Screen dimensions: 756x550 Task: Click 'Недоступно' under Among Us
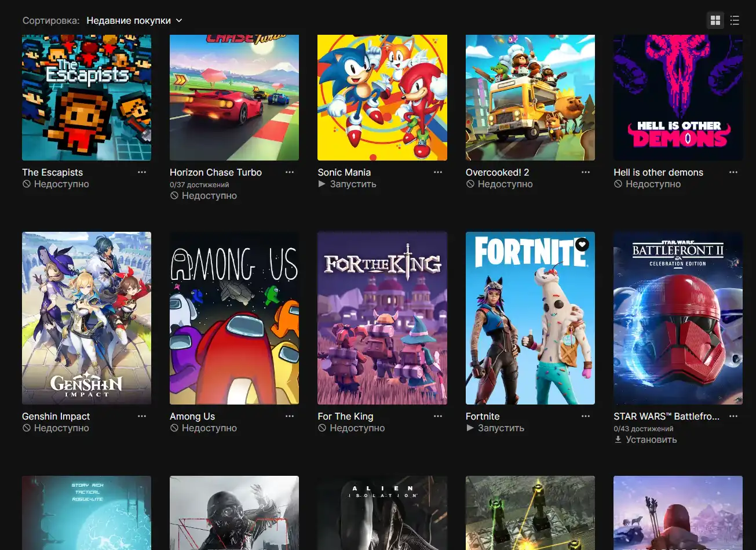203,428
